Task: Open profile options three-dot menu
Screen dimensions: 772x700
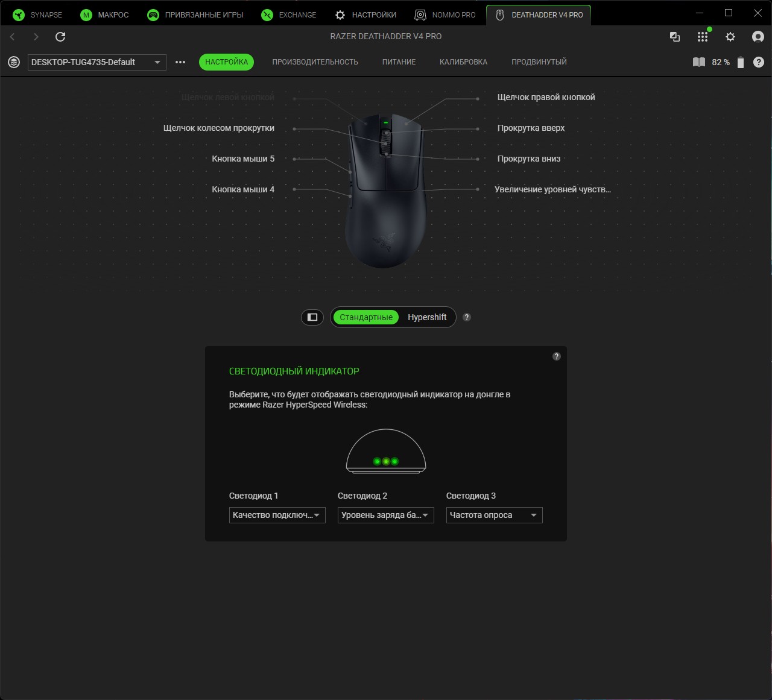Action: click(x=180, y=62)
